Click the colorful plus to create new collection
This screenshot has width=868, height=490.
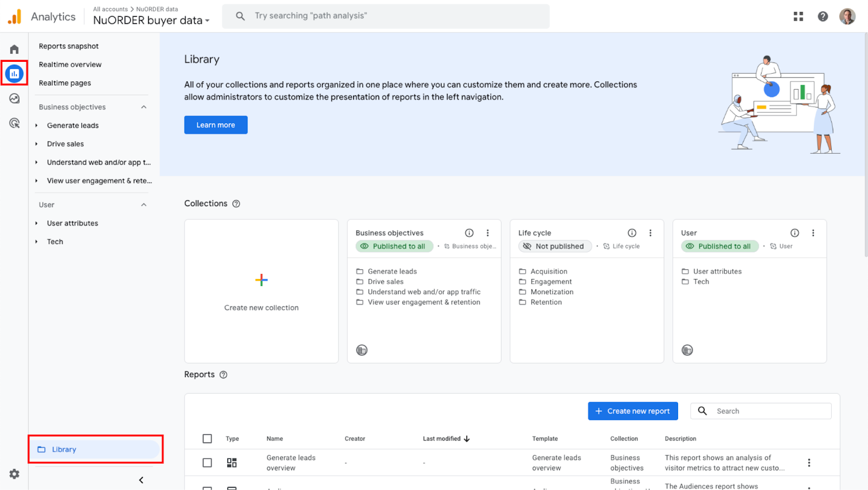(261, 280)
